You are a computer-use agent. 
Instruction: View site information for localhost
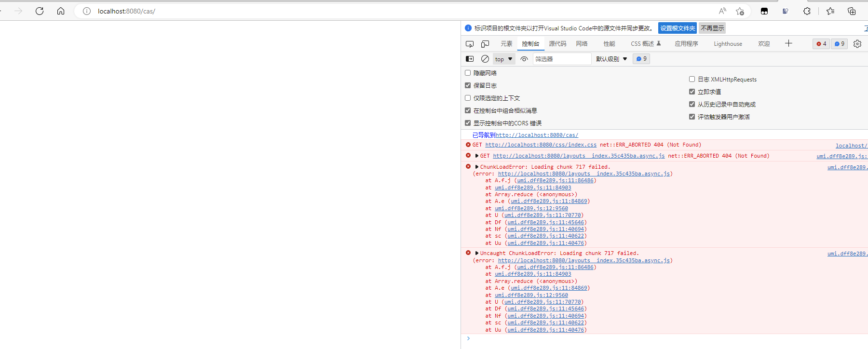[x=87, y=11]
